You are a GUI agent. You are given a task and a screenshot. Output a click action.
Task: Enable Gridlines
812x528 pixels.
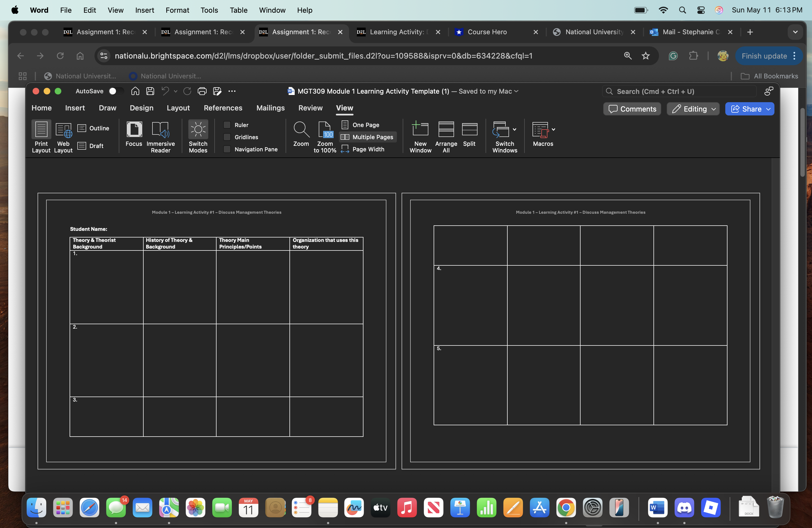tap(227, 137)
